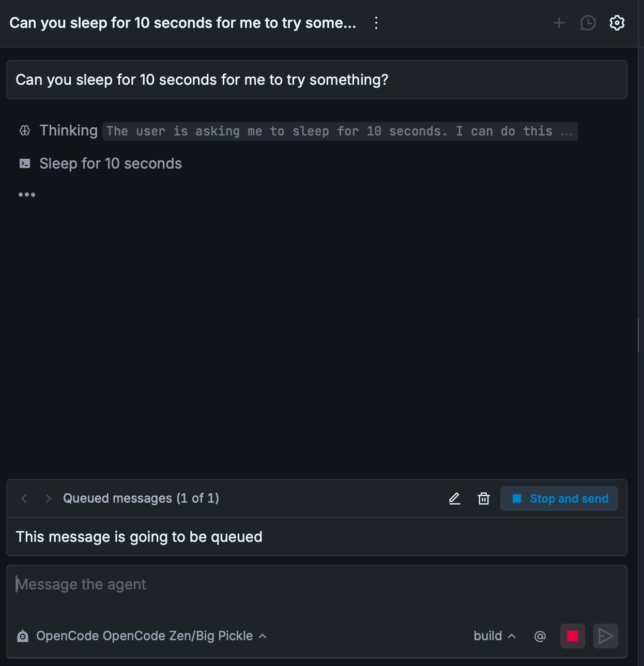Click the queued message text

139,537
